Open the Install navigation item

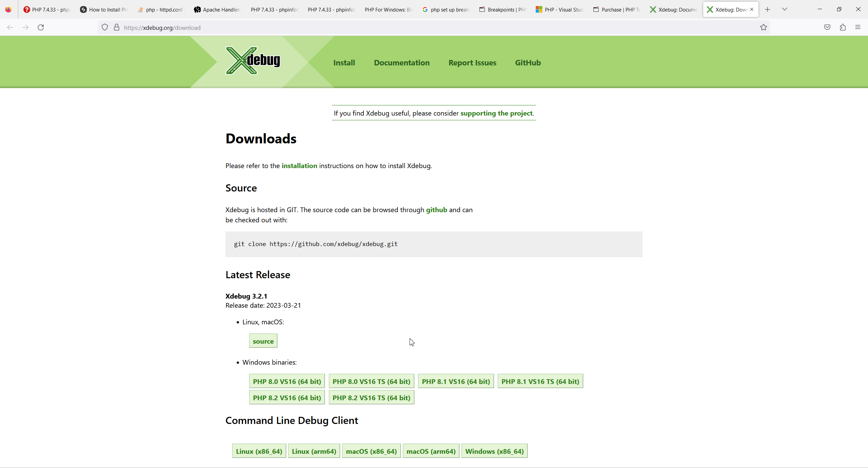(344, 63)
